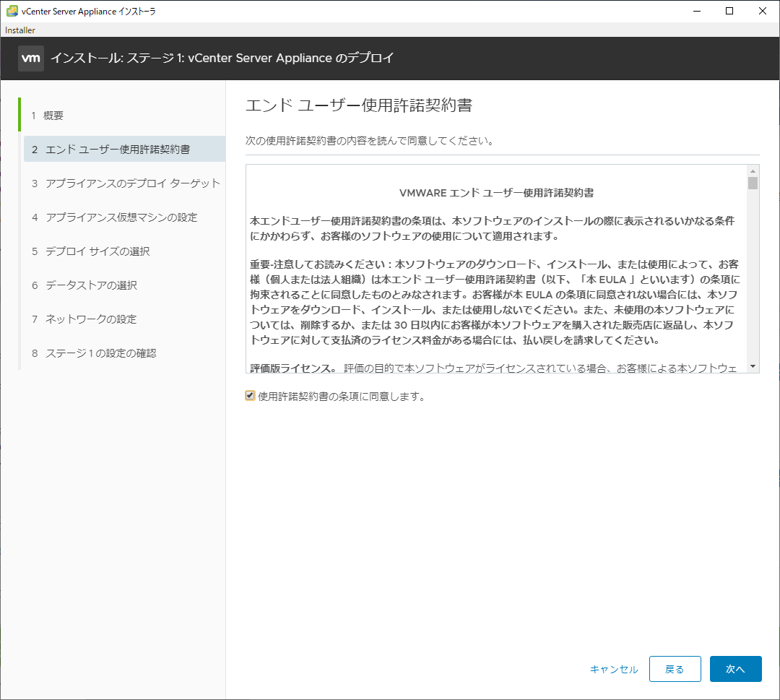Click the EULA scrollbar down arrow
Viewport: 780px width, 700px height.
[753, 366]
